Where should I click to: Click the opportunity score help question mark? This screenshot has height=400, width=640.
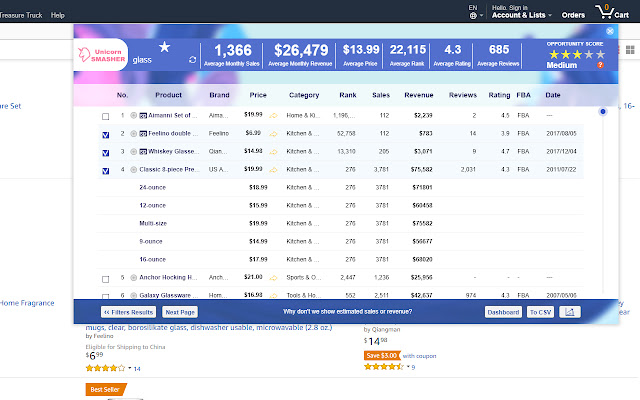pos(599,64)
